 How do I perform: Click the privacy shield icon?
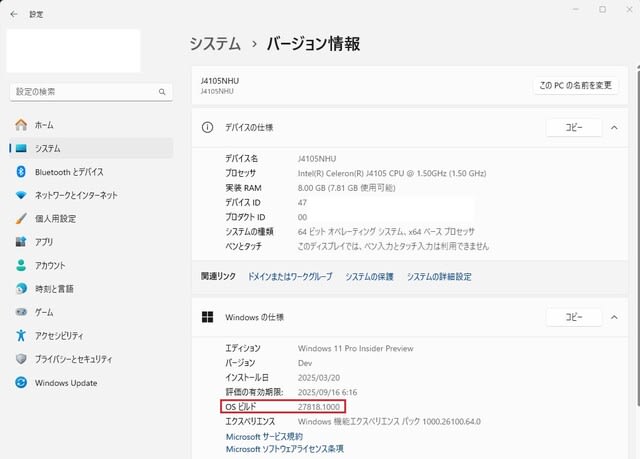pyautogui.click(x=21, y=359)
